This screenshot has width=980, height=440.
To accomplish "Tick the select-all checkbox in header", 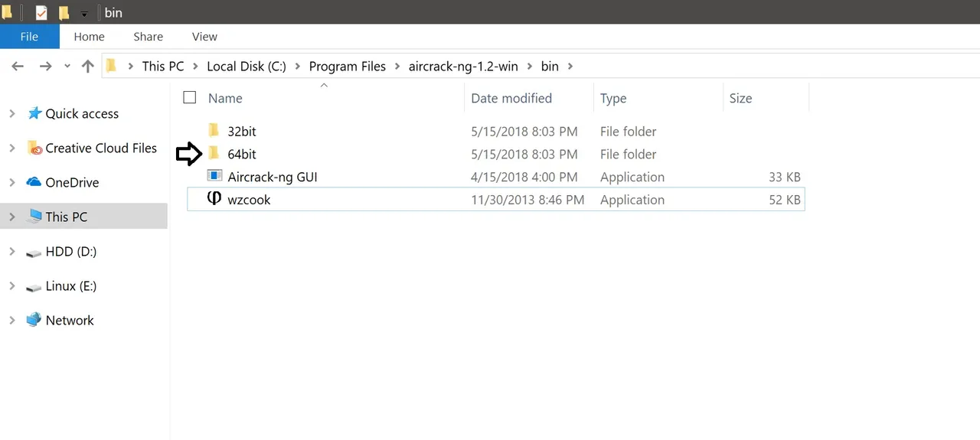I will tap(190, 97).
